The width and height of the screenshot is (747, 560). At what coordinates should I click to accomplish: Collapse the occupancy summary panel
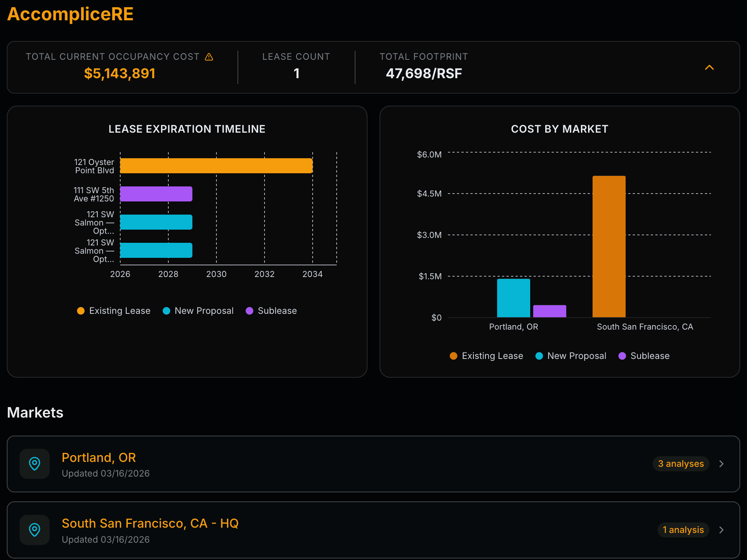coord(709,67)
